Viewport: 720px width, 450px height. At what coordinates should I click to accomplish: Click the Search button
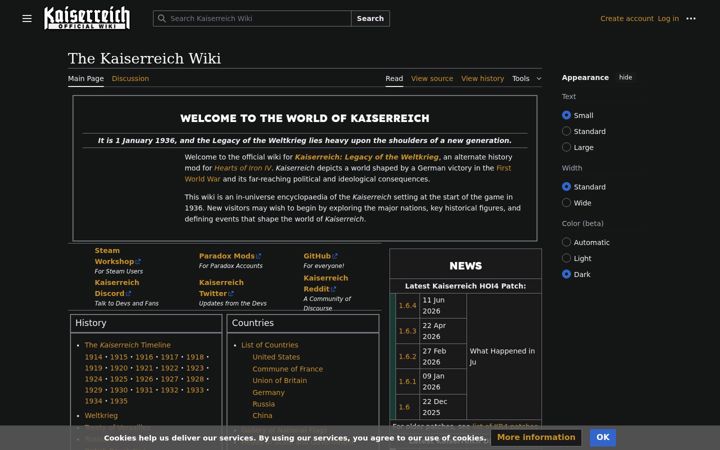[x=370, y=18]
